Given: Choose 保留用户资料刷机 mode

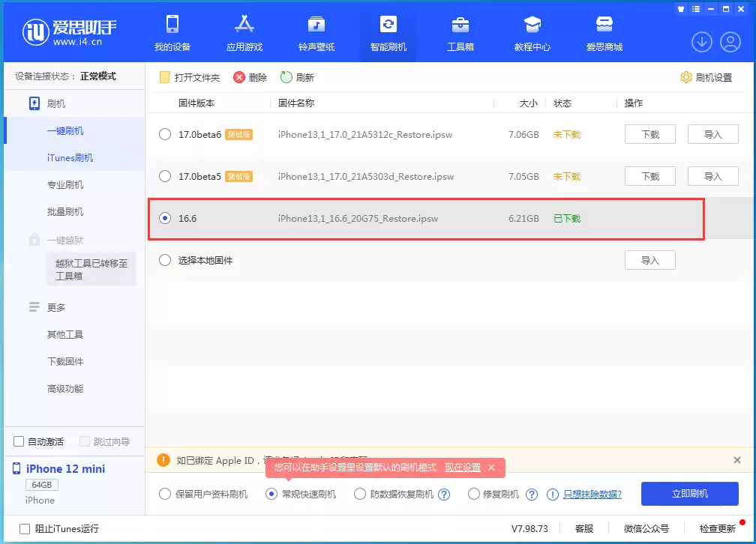Looking at the screenshot, I should pyautogui.click(x=165, y=494).
